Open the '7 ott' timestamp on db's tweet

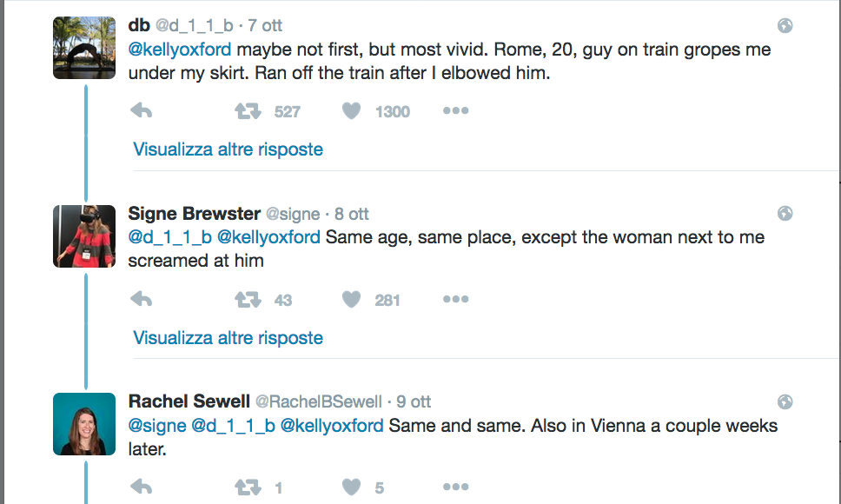click(266, 26)
